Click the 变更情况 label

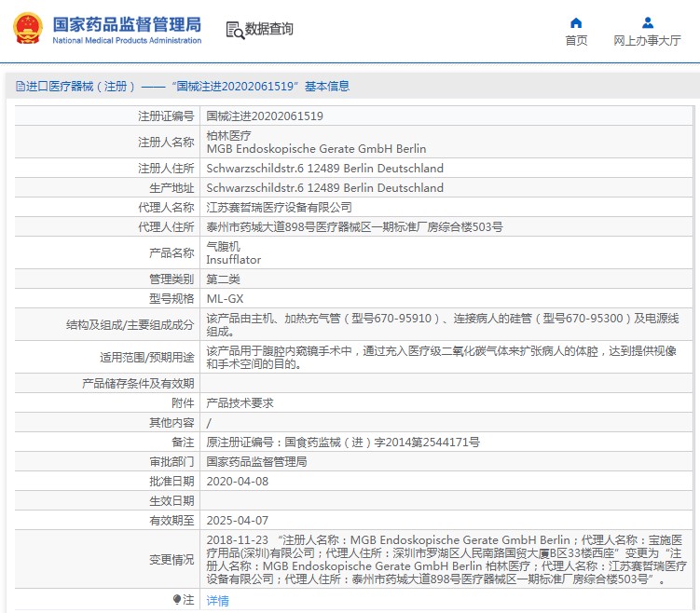172,560
